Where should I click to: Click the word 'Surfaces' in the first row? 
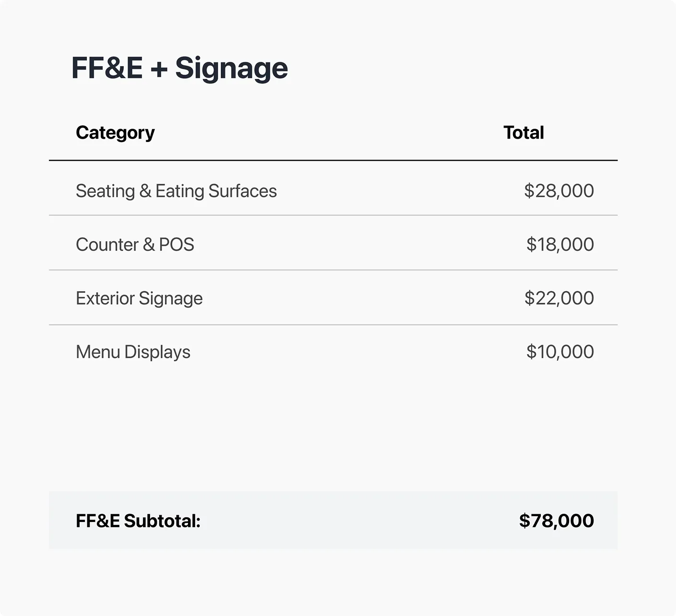[x=243, y=191]
